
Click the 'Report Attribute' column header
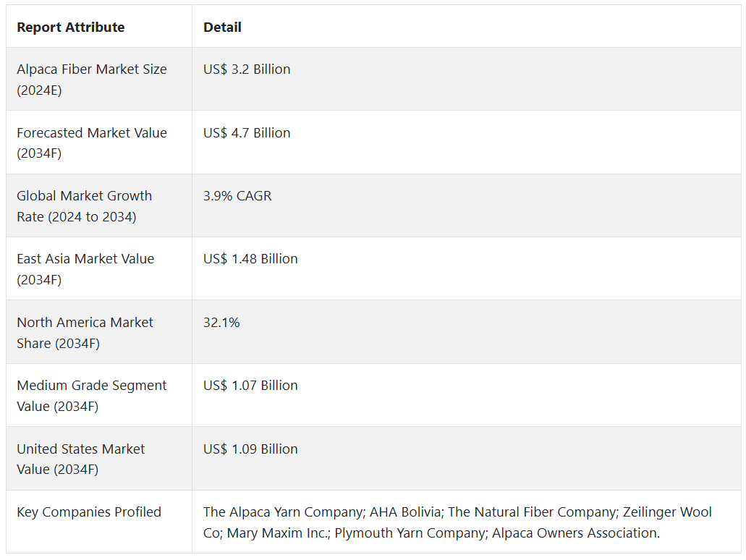(x=71, y=27)
